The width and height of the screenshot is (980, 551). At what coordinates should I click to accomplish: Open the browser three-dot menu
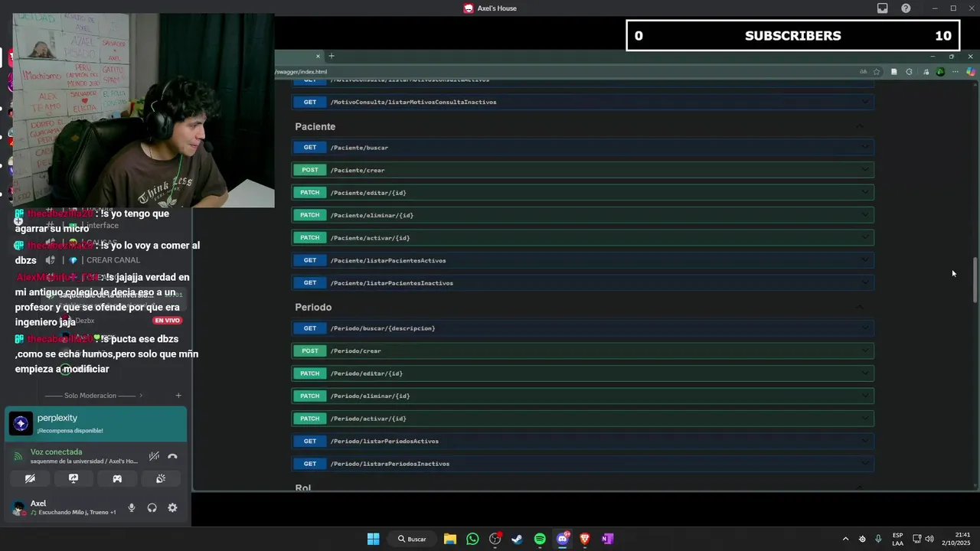955,72
